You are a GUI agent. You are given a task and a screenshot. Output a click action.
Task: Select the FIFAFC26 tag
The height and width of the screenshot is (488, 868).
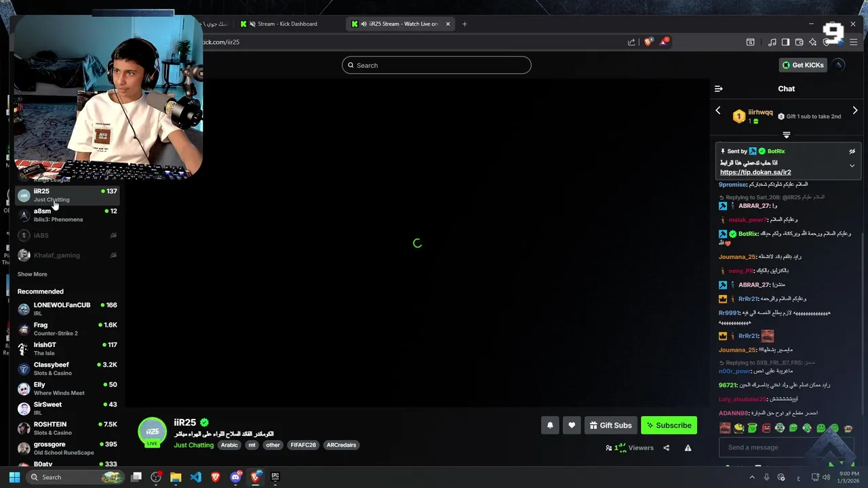[x=303, y=445]
